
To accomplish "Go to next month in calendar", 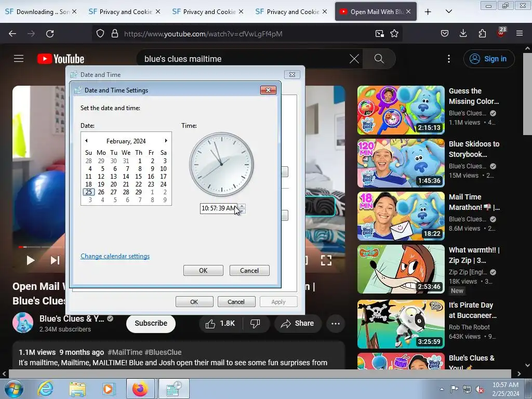I will click(166, 140).
